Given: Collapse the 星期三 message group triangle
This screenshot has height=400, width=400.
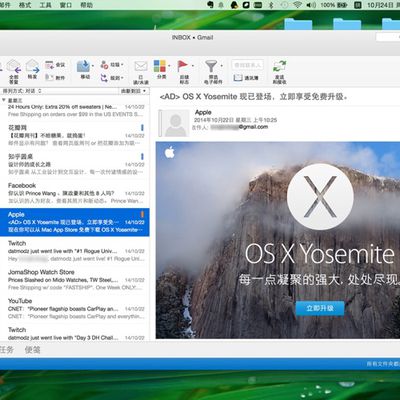Looking at the screenshot, I should [x=4, y=100].
